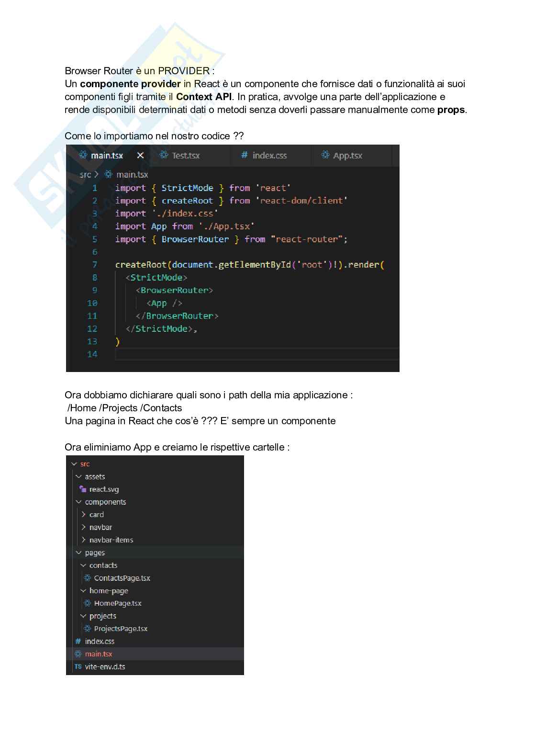Screen dimensions: 535x756
Task: Click the react.svg file icon
Action: [x=83, y=489]
